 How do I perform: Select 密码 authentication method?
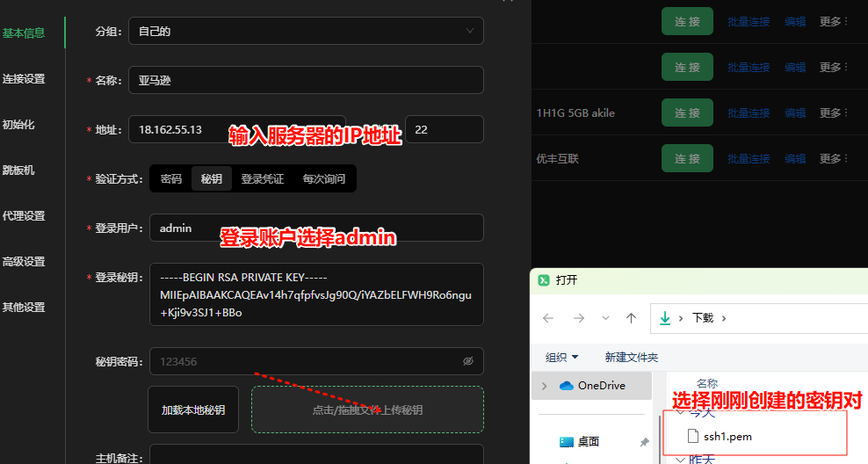(171, 179)
